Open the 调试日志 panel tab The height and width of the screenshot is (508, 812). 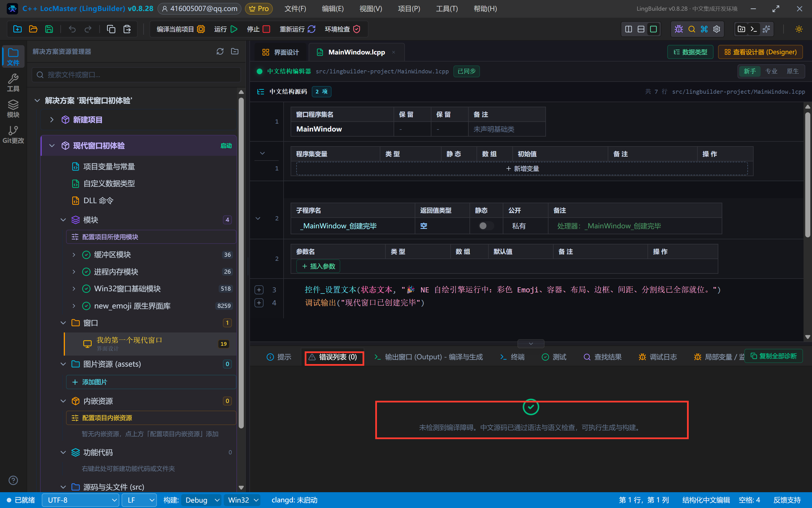click(x=657, y=357)
